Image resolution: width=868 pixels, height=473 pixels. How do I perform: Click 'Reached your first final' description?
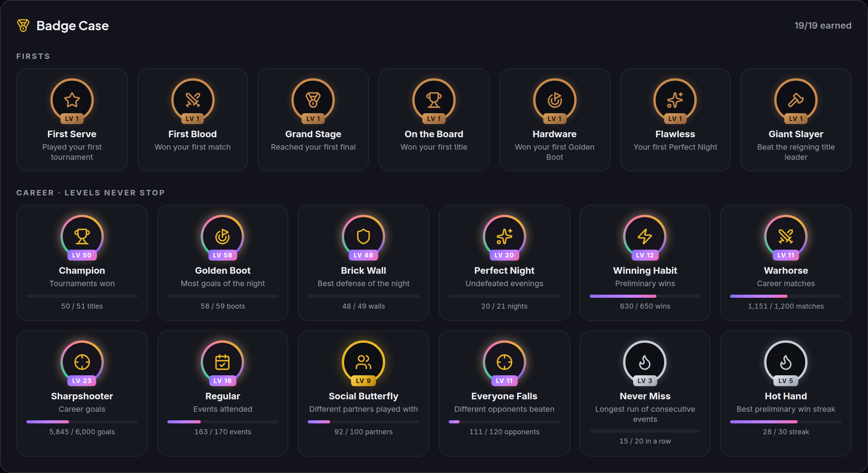313,147
